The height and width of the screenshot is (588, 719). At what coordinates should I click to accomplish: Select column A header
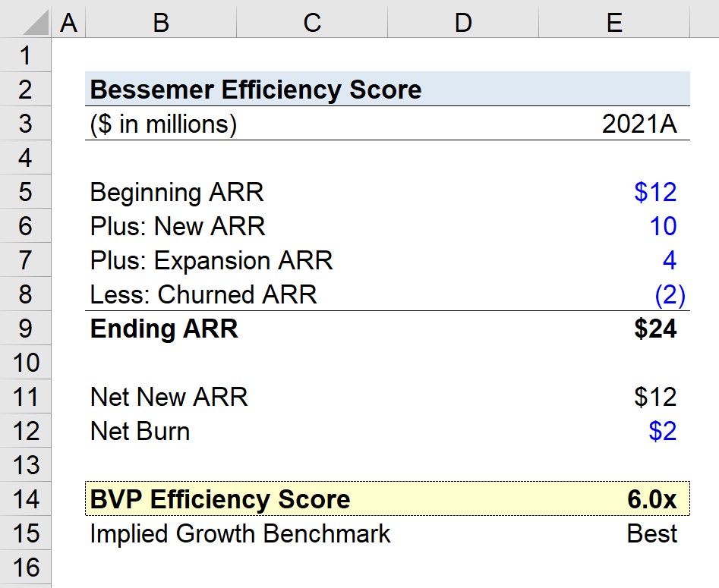(68, 23)
